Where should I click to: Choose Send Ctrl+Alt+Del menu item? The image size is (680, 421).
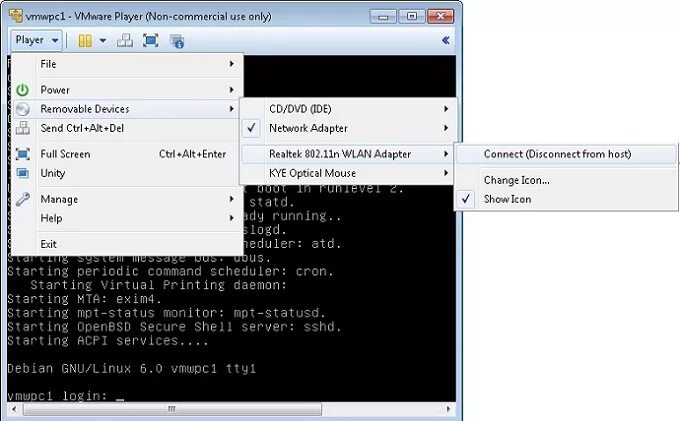pyautogui.click(x=128, y=128)
